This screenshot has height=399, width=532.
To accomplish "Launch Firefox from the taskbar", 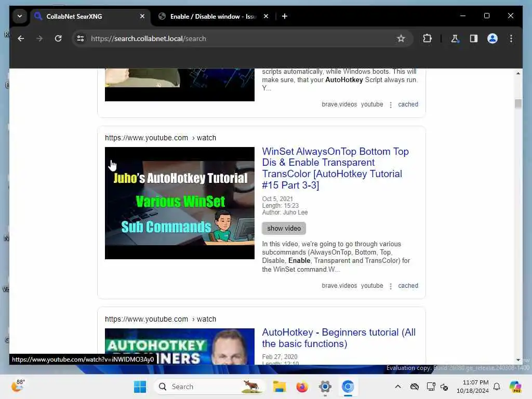I will click(302, 387).
